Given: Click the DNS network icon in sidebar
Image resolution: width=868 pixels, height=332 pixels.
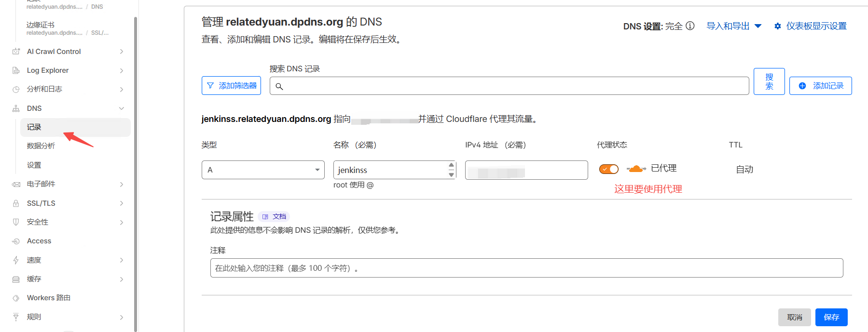Looking at the screenshot, I should (16, 108).
